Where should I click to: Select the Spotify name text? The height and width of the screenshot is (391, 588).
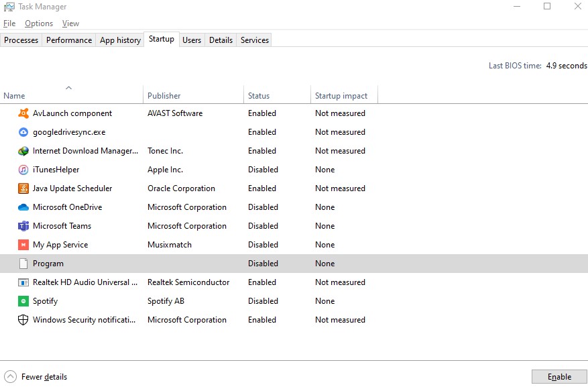tap(46, 301)
